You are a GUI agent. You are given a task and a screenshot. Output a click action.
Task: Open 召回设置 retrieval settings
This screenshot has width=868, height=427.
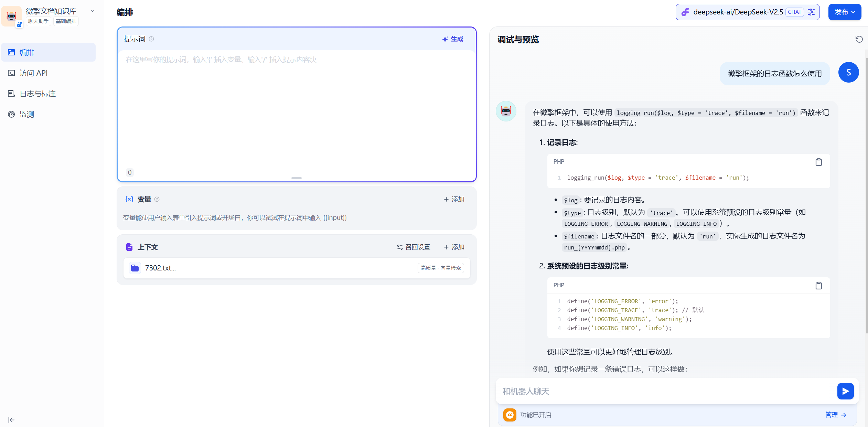(414, 247)
